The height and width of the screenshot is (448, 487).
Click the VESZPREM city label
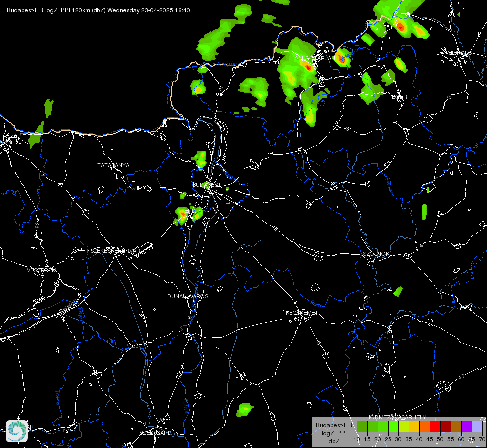[42, 270]
